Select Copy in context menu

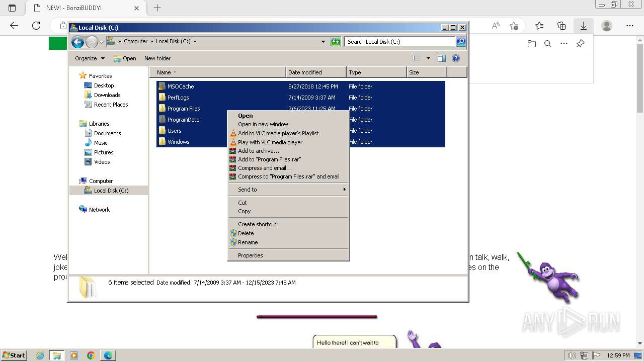(x=288, y=211)
